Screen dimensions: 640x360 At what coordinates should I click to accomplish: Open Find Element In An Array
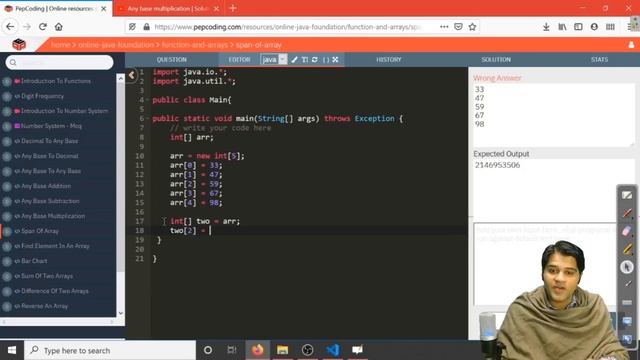(55, 246)
